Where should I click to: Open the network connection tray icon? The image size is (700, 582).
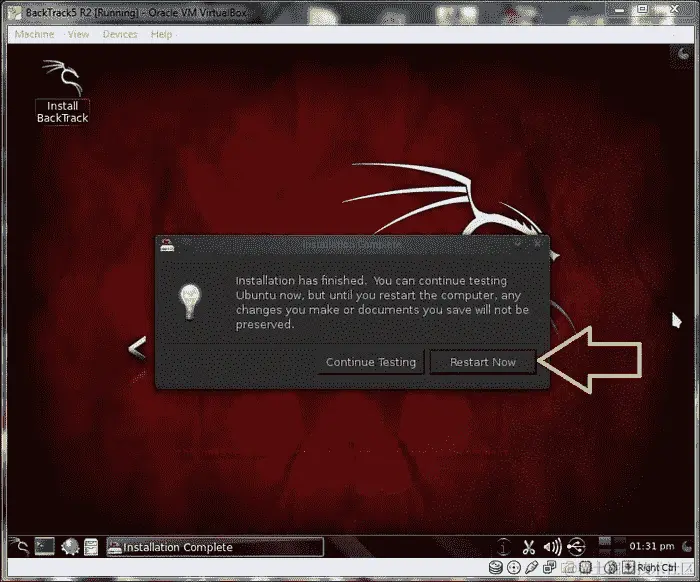tap(576, 546)
